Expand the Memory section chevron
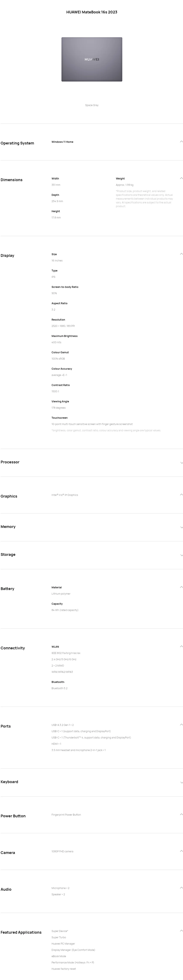The height and width of the screenshot is (980, 183). point(182,527)
